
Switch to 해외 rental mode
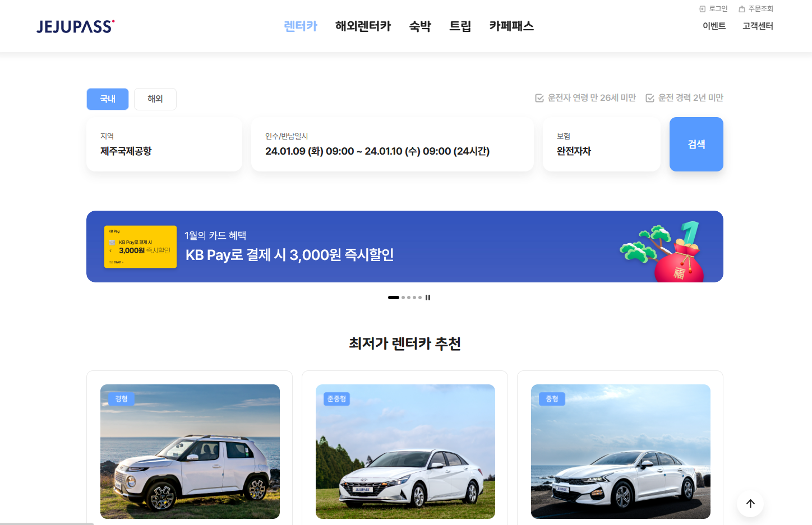155,99
